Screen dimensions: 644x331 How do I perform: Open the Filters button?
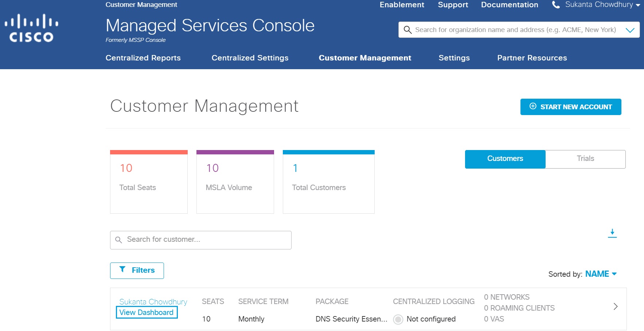pyautogui.click(x=137, y=271)
